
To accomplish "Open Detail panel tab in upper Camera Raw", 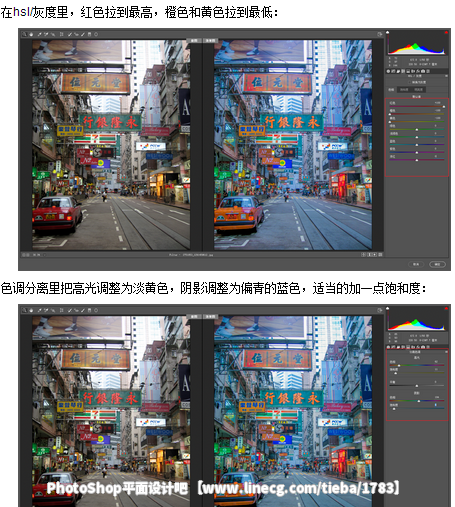I will tap(398, 71).
